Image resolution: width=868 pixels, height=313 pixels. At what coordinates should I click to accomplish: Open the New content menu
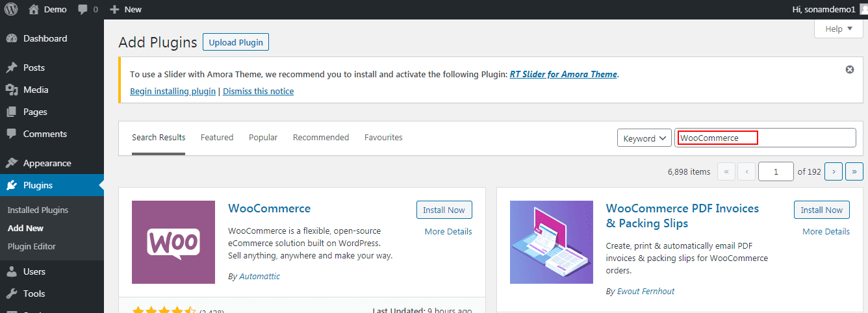125,9
